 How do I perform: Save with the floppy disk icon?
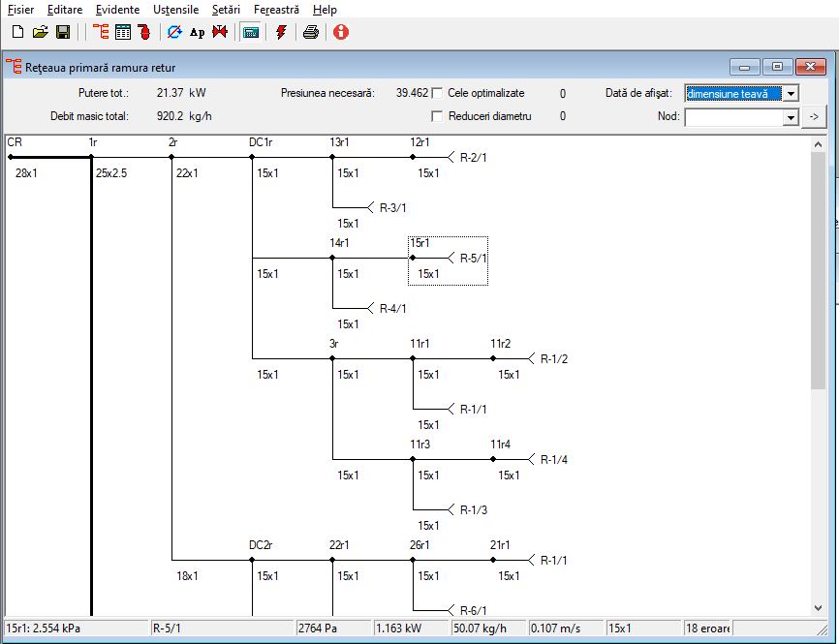point(63,32)
